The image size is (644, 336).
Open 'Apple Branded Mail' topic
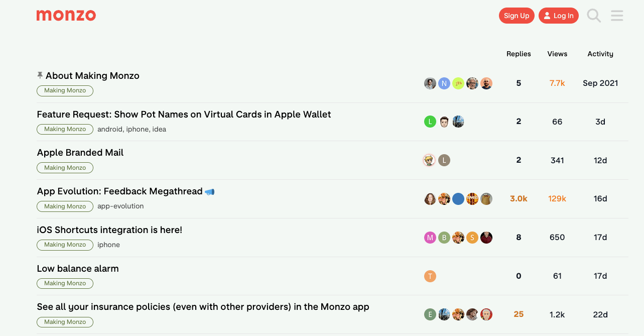(x=80, y=153)
